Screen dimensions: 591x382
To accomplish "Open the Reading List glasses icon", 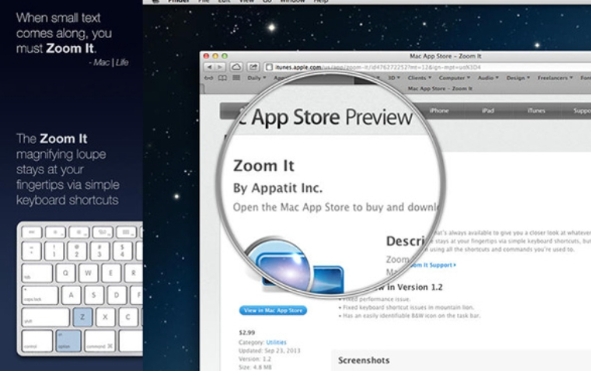I will click(x=209, y=78).
